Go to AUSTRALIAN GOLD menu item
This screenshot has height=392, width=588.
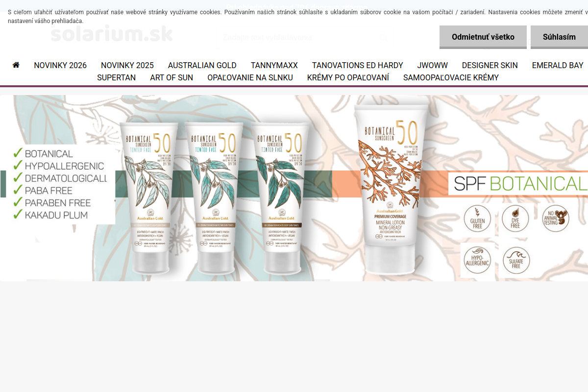coord(202,65)
